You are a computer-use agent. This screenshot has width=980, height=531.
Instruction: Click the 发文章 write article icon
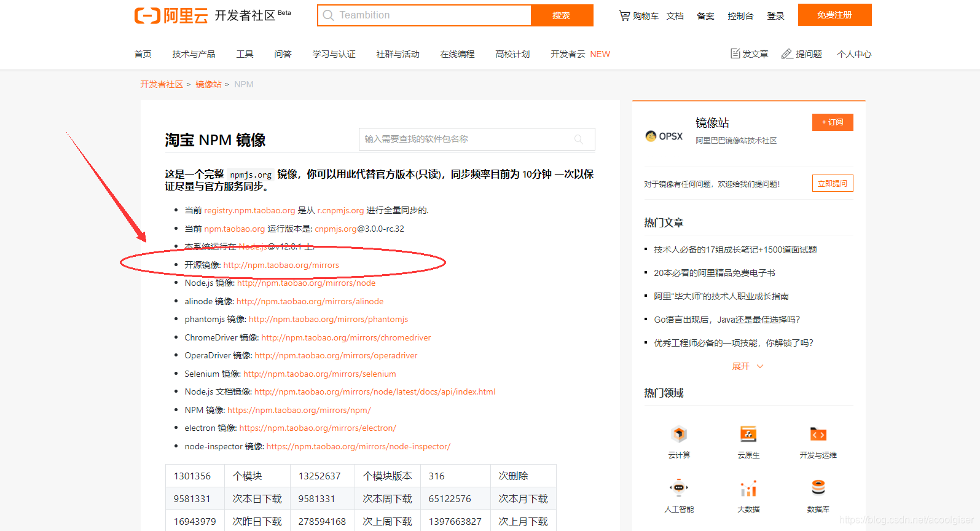point(735,53)
